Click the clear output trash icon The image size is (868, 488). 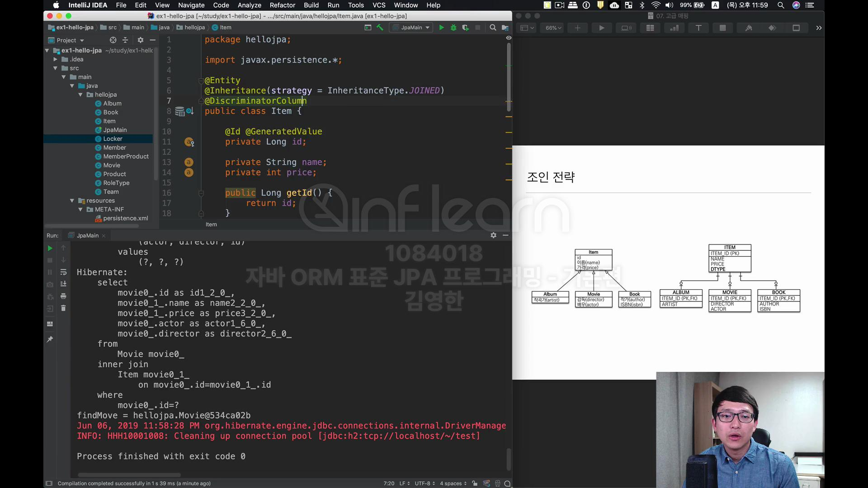(x=63, y=308)
